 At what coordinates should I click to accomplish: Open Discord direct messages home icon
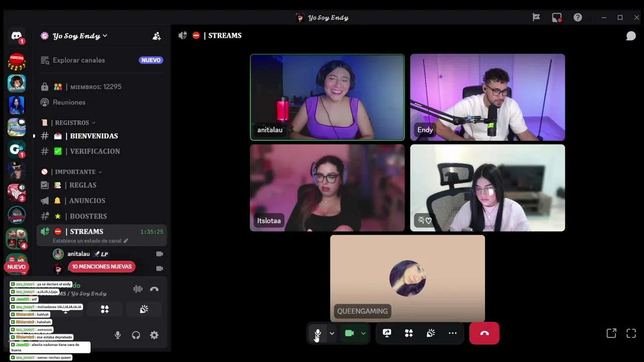pos(17,36)
